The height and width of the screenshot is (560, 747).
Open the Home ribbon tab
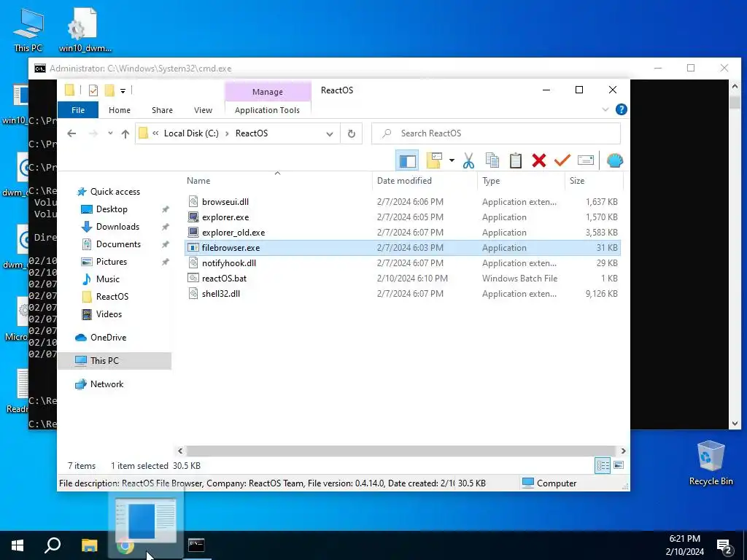coord(120,110)
